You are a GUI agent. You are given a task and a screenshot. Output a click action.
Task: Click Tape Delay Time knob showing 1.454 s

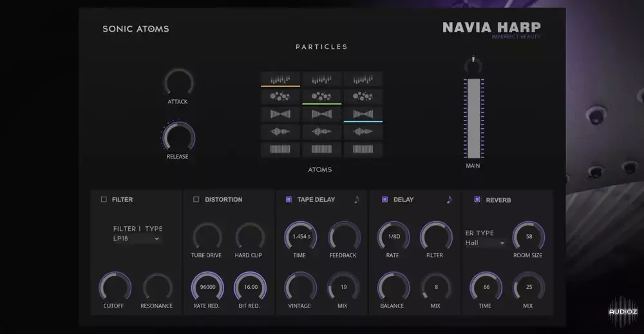(x=300, y=237)
